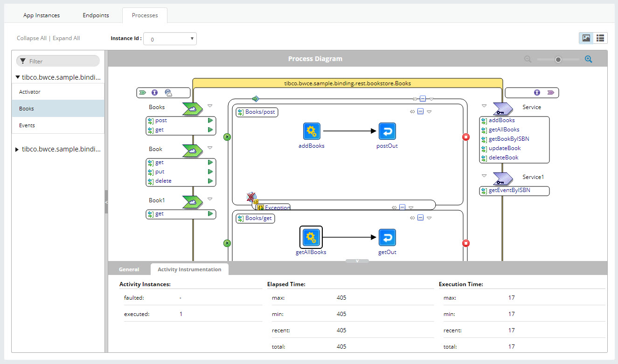Click the purple arrow icon in right header box
The width and height of the screenshot is (618, 364).
[551, 93]
